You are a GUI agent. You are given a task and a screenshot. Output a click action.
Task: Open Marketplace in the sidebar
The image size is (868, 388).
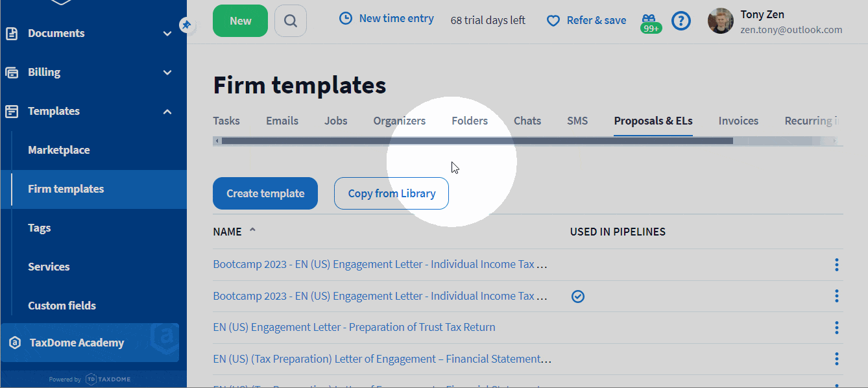(x=59, y=150)
